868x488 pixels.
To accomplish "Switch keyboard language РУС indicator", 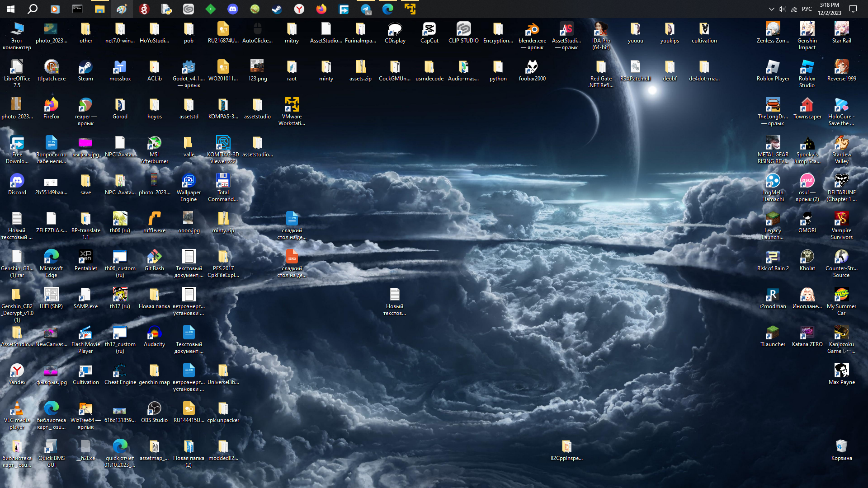I will 807,9.
